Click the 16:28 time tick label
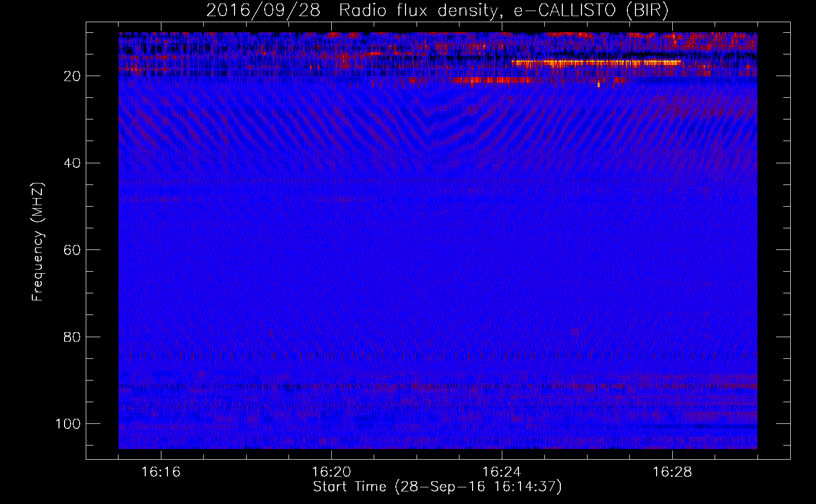The height and width of the screenshot is (504, 816). (672, 472)
